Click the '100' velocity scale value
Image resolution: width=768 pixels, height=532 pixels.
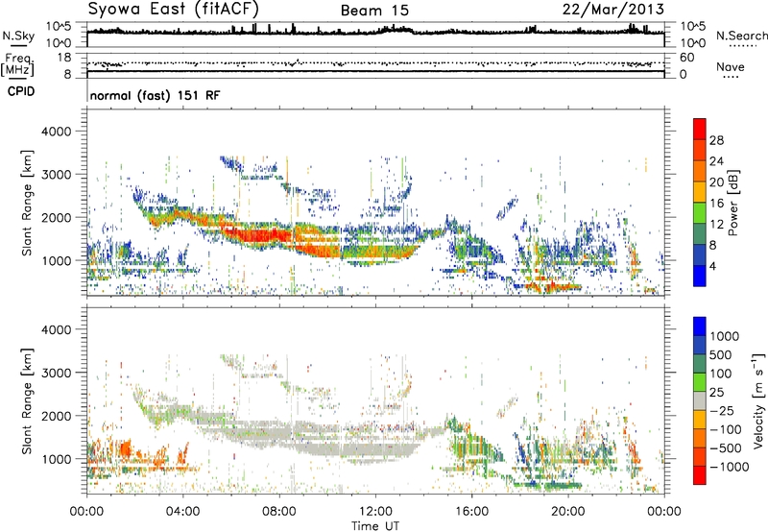[721, 374]
